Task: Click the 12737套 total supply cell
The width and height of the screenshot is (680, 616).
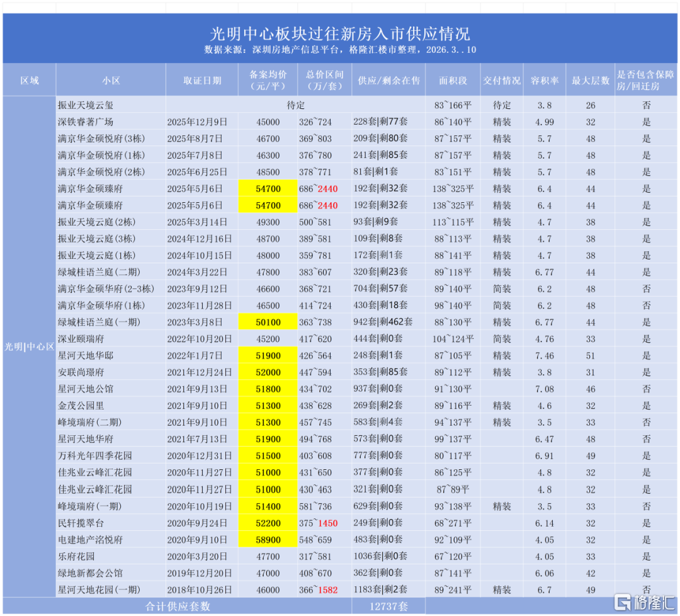Action: (388, 607)
